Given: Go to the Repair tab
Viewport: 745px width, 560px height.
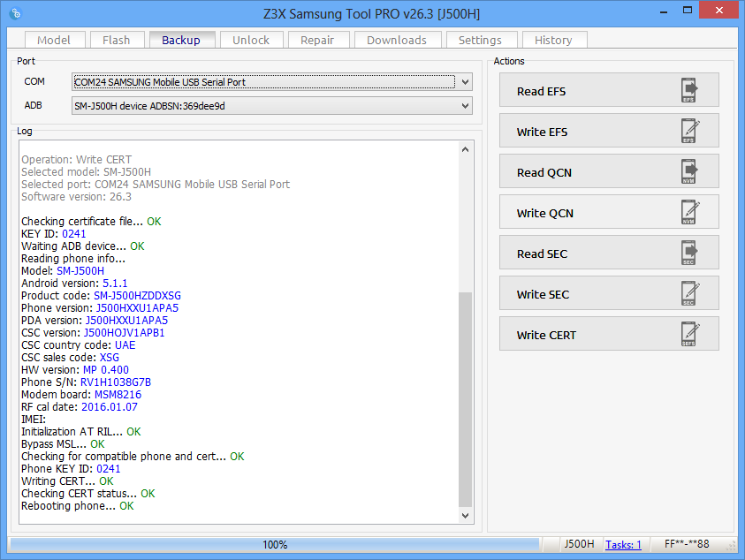Looking at the screenshot, I should [x=317, y=40].
